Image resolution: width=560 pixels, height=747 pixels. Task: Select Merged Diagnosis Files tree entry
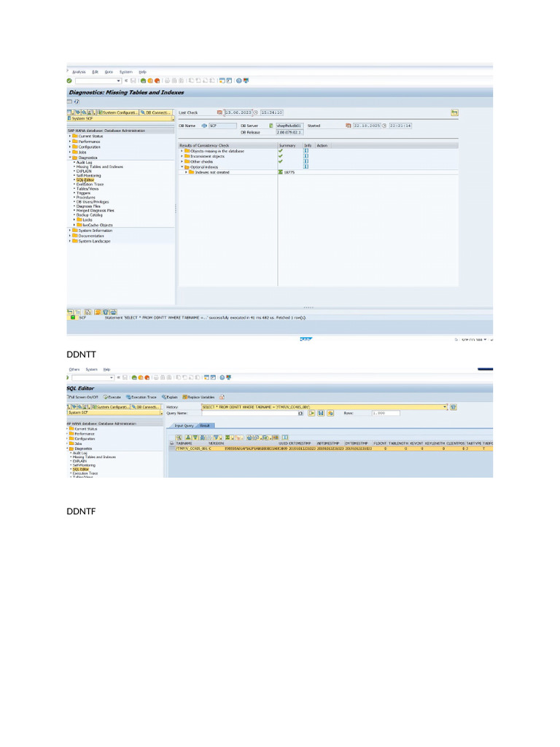click(96, 210)
